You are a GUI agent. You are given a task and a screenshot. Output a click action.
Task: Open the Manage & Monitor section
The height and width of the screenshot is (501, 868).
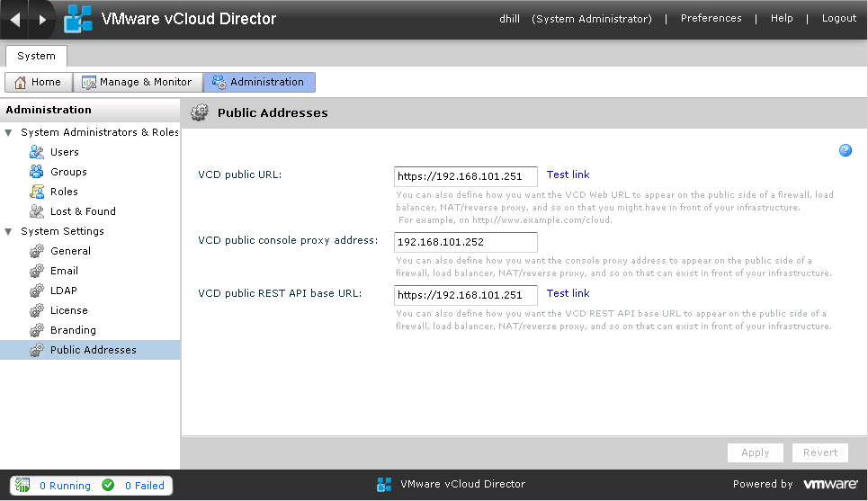138,83
